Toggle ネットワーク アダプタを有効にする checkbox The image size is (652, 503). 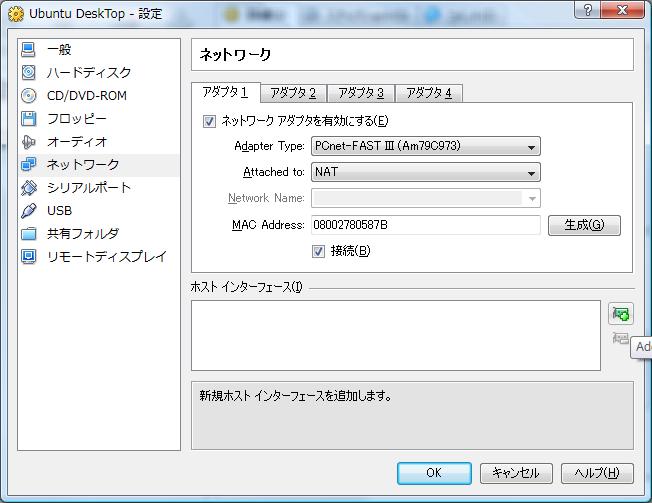click(x=209, y=121)
